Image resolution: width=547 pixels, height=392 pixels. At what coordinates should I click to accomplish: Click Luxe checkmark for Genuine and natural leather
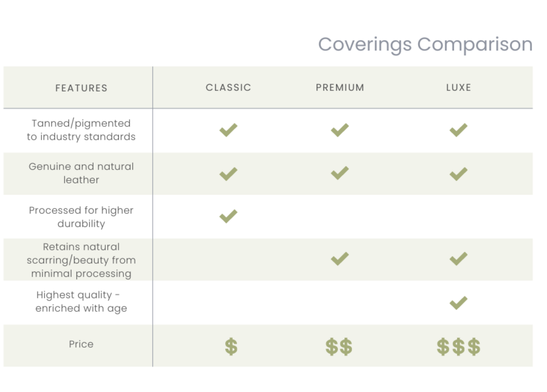458,174
